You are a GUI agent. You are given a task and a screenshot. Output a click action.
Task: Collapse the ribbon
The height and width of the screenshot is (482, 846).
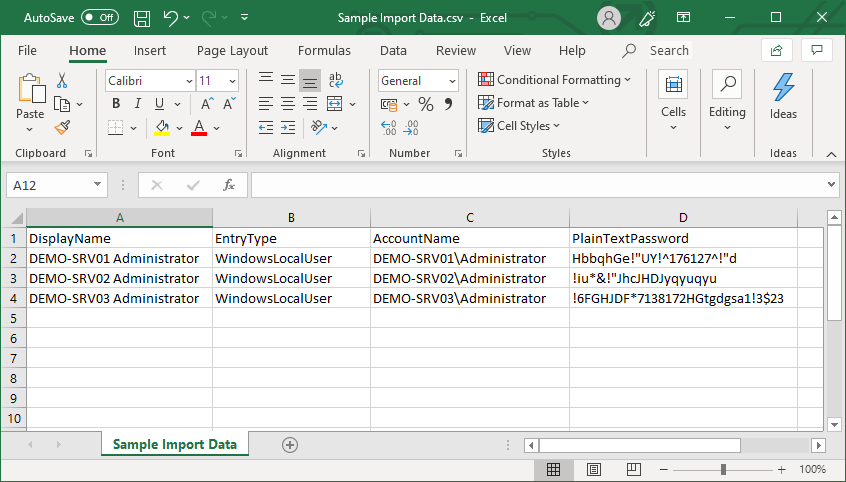[831, 154]
